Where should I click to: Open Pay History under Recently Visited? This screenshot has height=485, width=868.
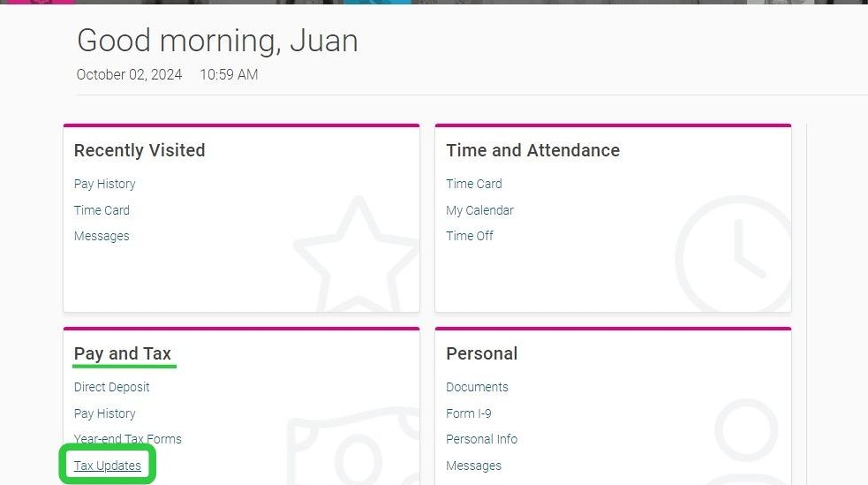click(x=104, y=184)
